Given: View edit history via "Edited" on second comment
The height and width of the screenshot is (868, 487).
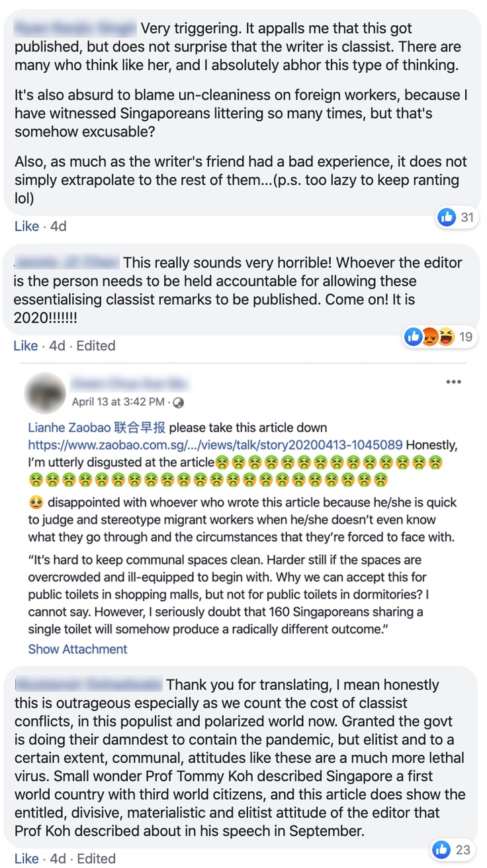Looking at the screenshot, I should click(96, 346).
